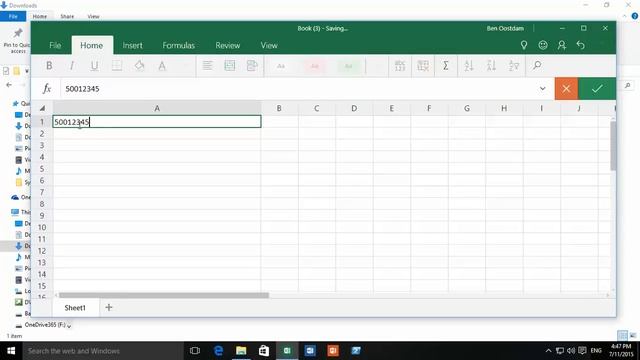The height and width of the screenshot is (360, 640).
Task: Click the Share person icon
Action: tap(562, 45)
